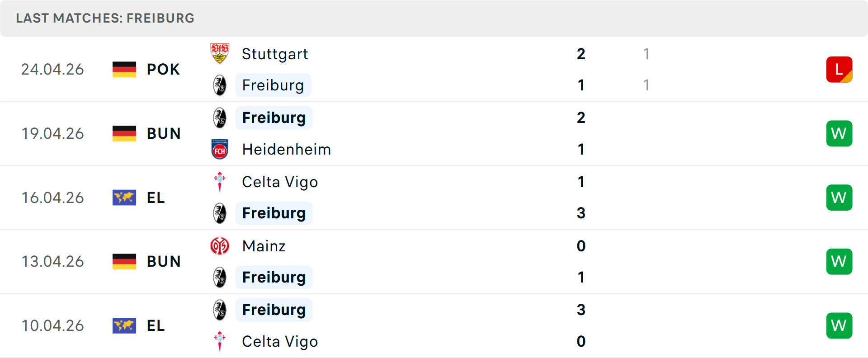Toggle the W indicator for the Mainz match

839,261
